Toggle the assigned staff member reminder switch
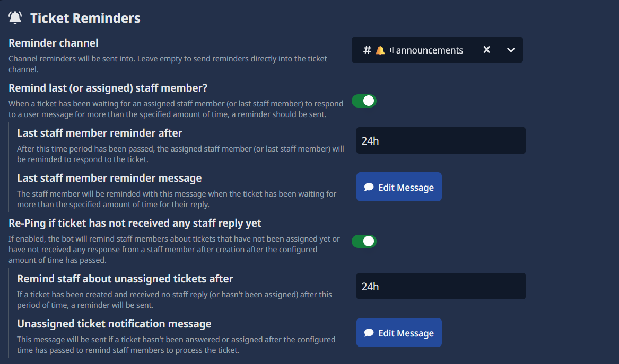 pos(364,101)
